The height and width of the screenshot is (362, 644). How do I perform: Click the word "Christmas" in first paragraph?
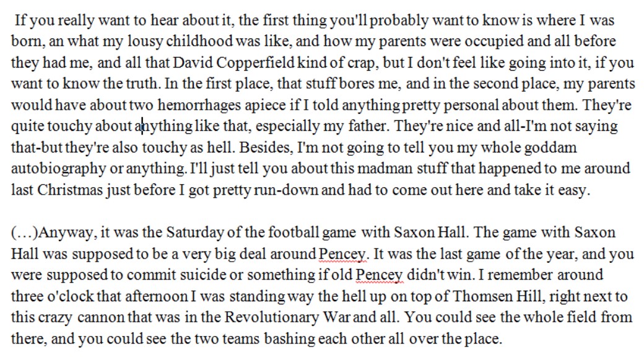pyautogui.click(x=70, y=190)
